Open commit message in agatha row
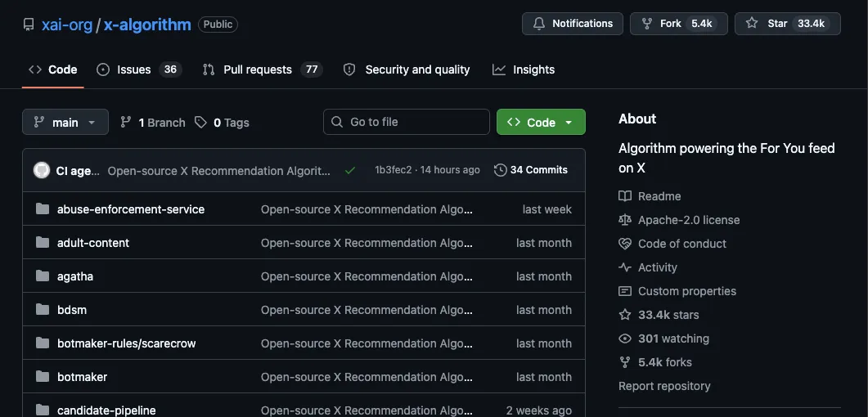This screenshot has width=868, height=417. 367,276
